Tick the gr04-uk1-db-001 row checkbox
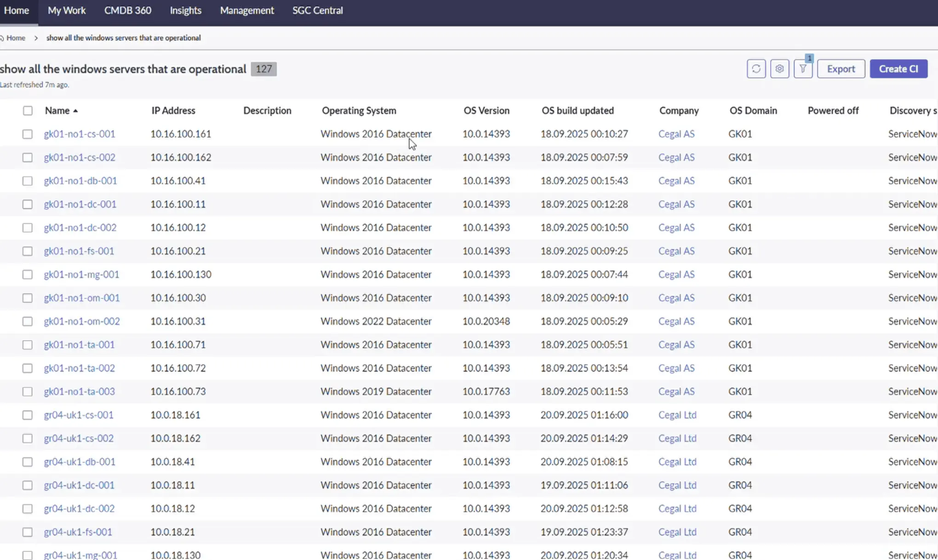This screenshot has width=938, height=560. pyautogui.click(x=28, y=462)
